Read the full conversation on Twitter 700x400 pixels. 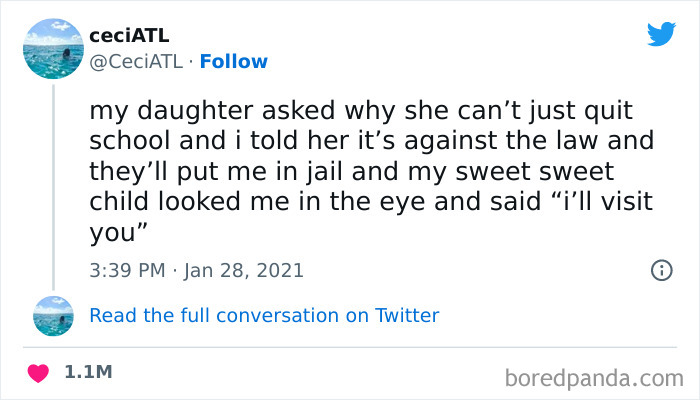(264, 315)
